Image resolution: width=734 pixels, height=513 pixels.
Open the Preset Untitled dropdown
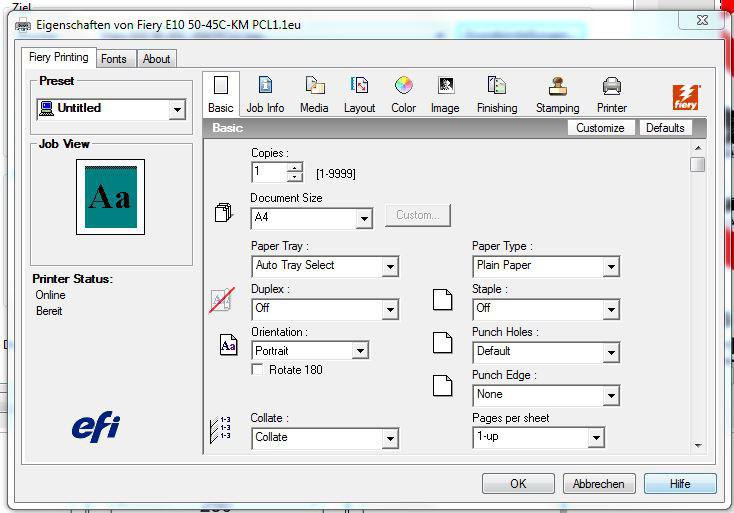(x=177, y=110)
